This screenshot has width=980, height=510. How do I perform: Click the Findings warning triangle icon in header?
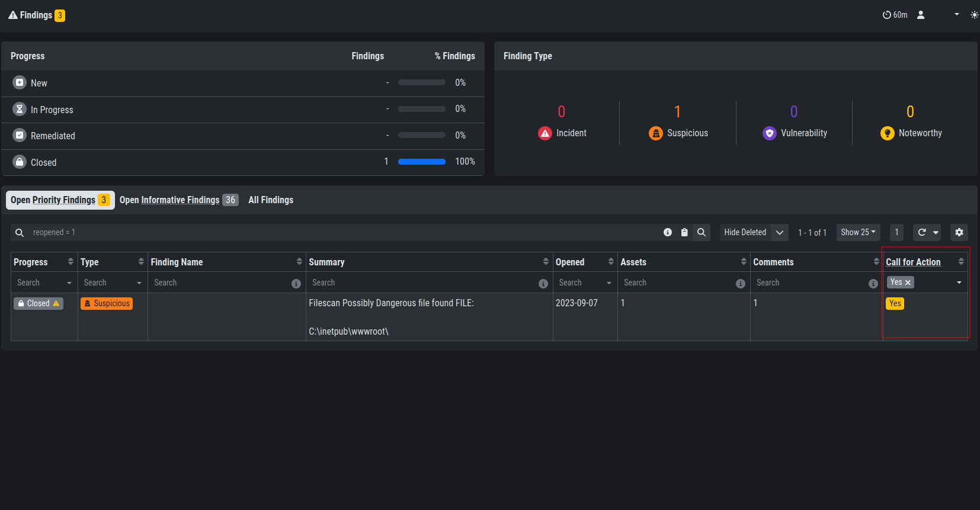13,15
